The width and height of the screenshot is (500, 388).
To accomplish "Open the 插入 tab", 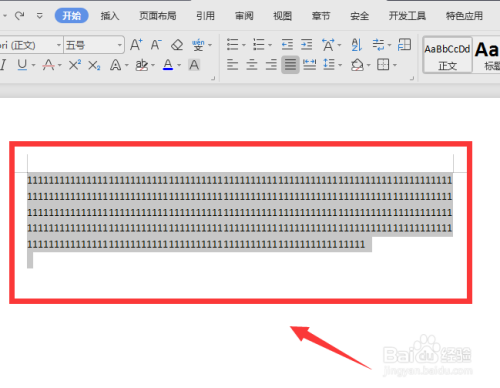I will [110, 16].
